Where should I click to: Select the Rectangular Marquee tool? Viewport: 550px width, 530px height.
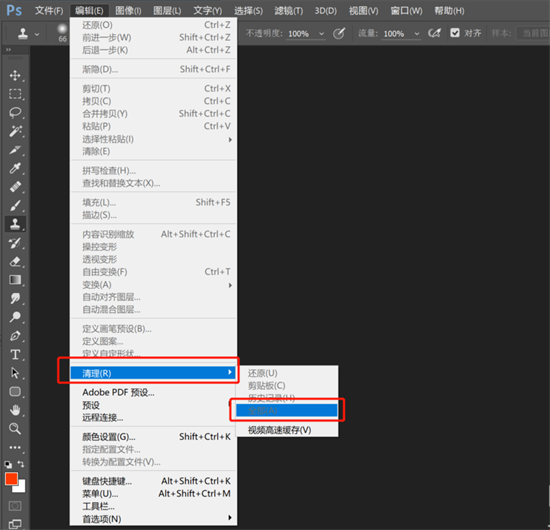15,94
